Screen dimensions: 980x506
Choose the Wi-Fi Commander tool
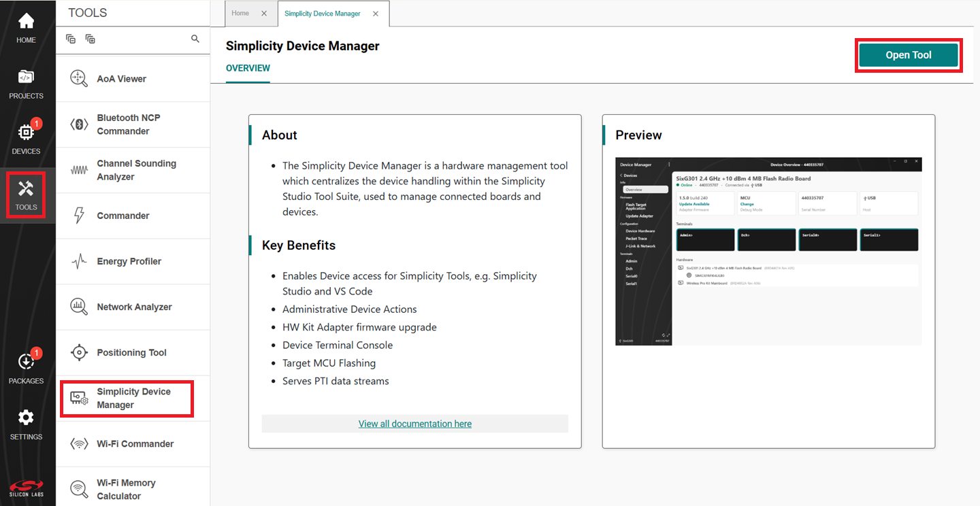pyautogui.click(x=135, y=444)
